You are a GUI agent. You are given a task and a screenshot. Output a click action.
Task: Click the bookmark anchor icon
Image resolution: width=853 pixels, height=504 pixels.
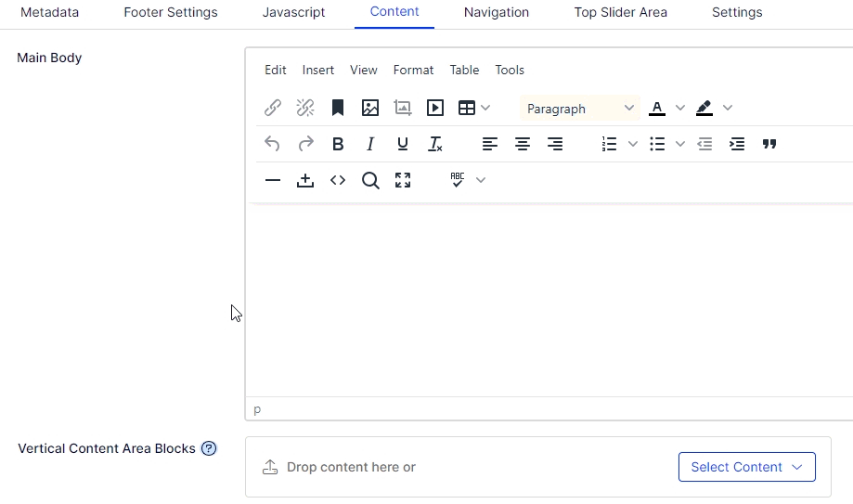(338, 108)
